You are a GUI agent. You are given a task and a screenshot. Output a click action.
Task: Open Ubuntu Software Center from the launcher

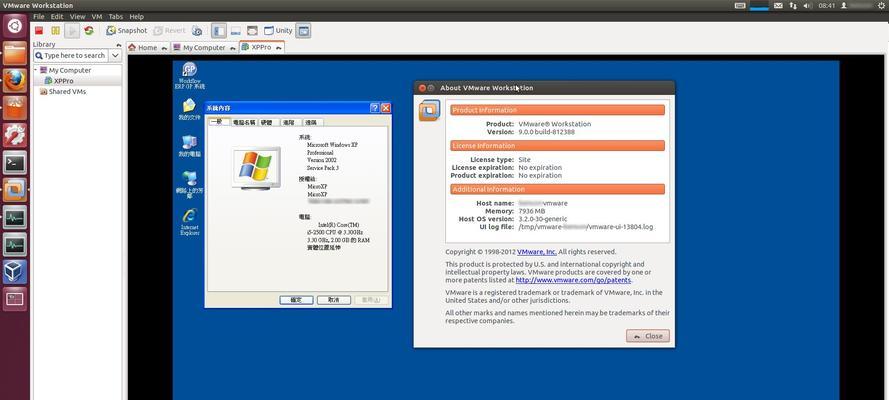pyautogui.click(x=15, y=108)
